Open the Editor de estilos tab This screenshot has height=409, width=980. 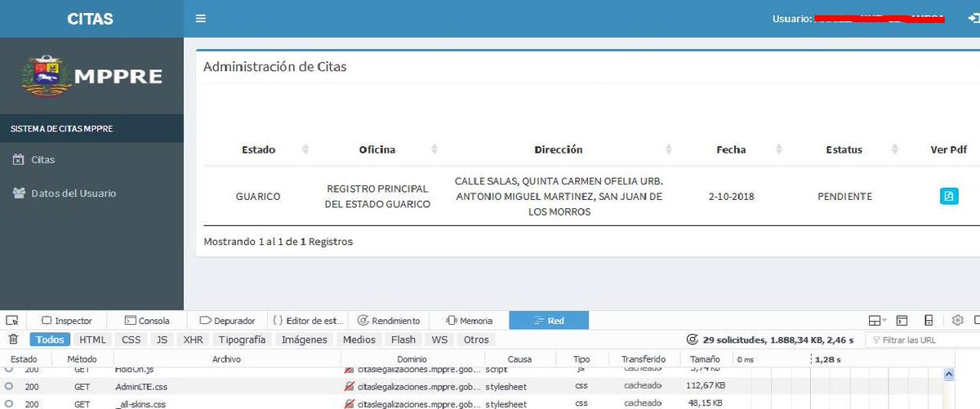[309, 321]
